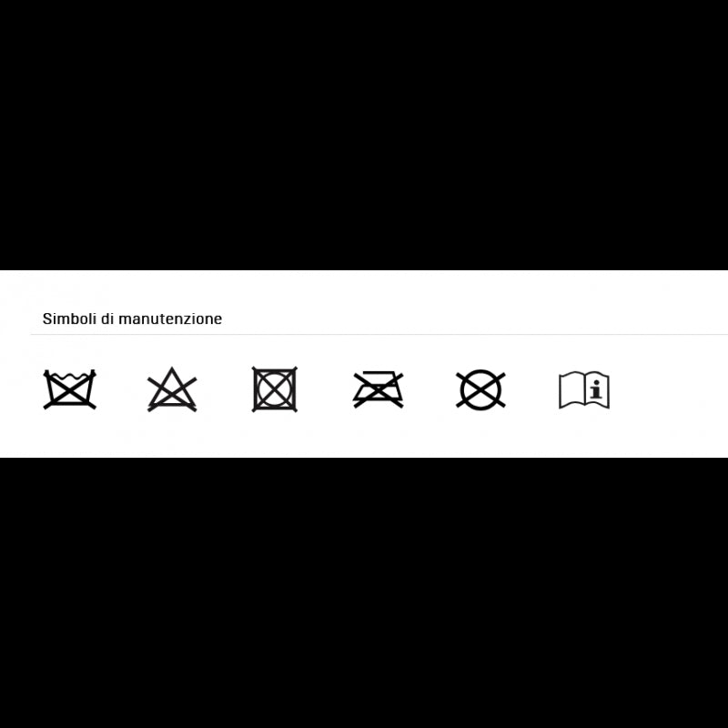Select the do-not-iron crossed iron symbol

click(378, 389)
